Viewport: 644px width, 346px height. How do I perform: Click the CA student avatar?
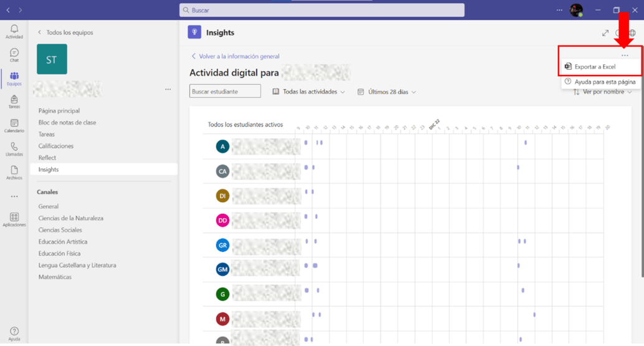coord(222,171)
